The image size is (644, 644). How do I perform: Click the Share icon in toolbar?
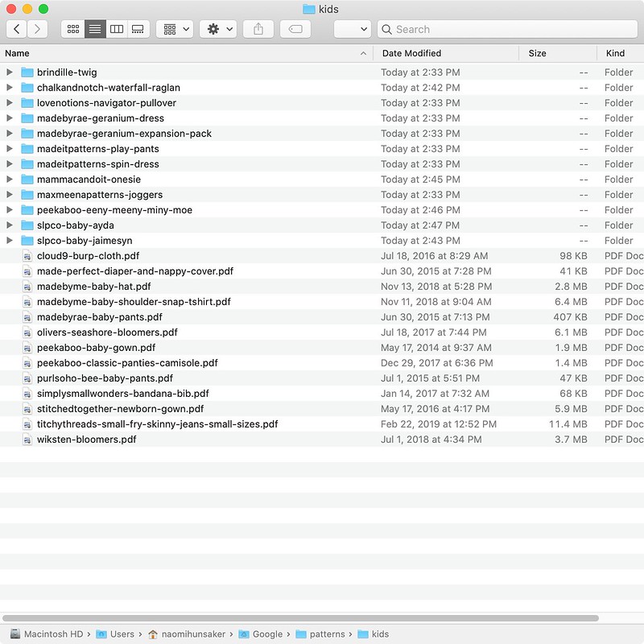(x=258, y=29)
